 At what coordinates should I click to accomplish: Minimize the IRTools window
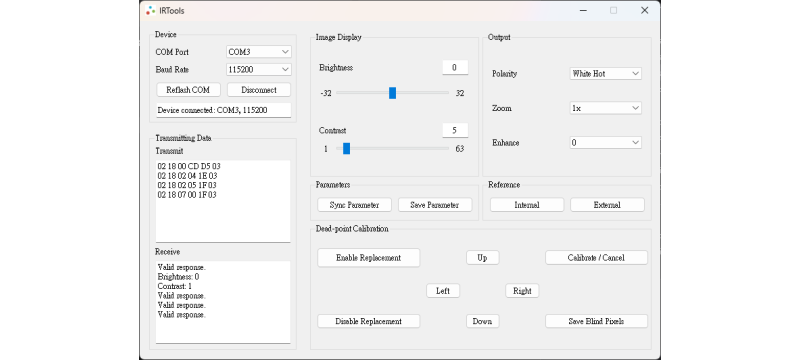pyautogui.click(x=583, y=10)
